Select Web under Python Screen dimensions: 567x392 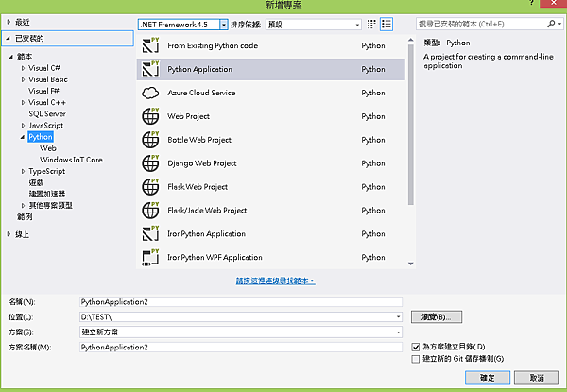click(48, 148)
